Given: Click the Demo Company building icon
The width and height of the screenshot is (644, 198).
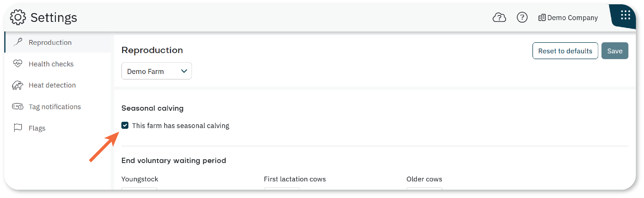Looking at the screenshot, I should click(542, 18).
